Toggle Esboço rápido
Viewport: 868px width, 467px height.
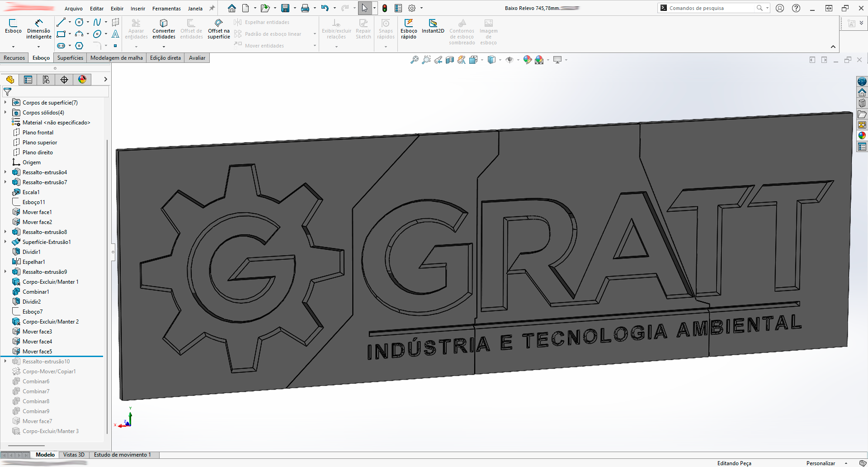click(409, 29)
